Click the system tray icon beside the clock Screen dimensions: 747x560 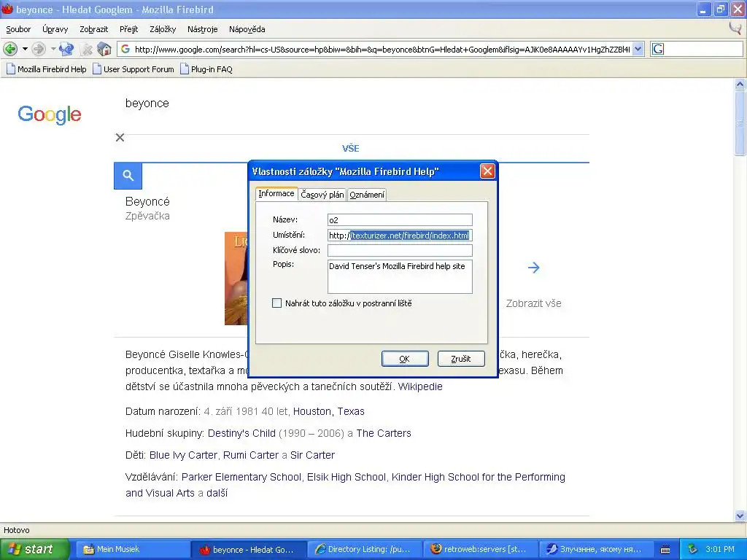693,549
